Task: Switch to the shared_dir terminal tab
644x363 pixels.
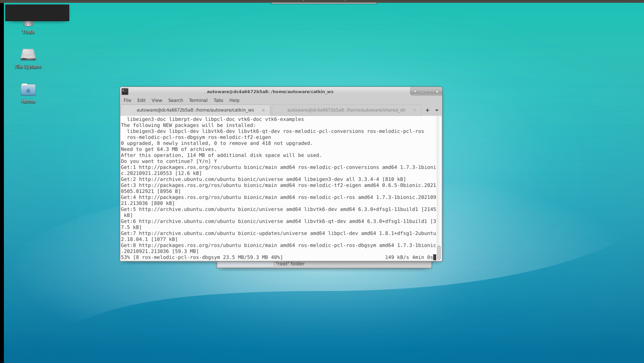Action: 347,110
